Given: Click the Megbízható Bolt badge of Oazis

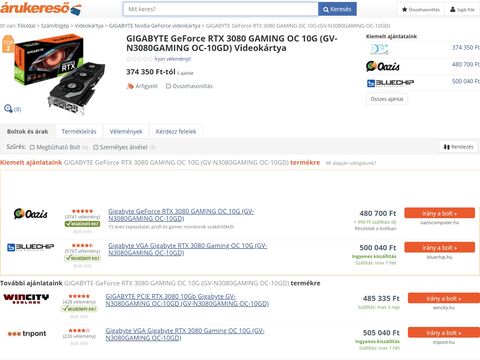Looking at the screenshot, I should click(x=82, y=224).
